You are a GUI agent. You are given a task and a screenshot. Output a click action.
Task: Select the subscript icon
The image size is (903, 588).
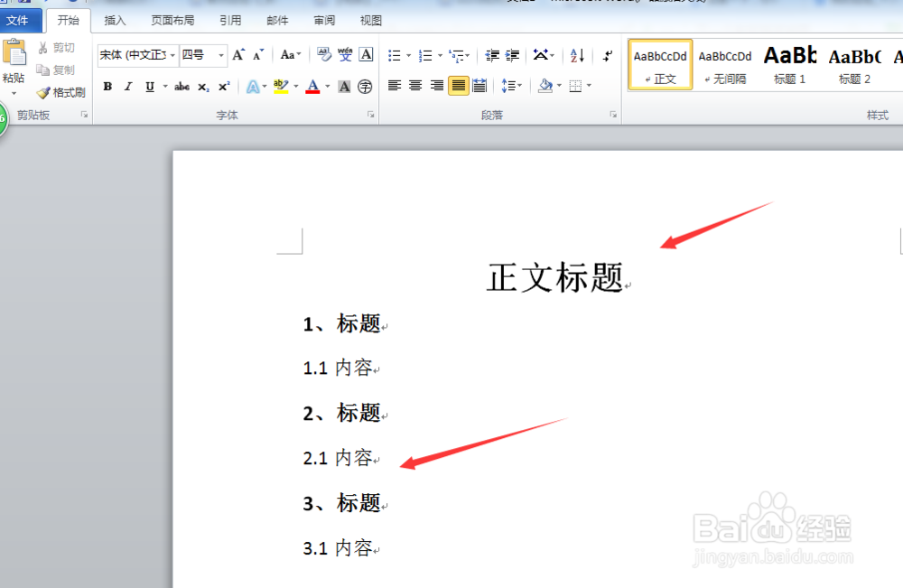[203, 87]
